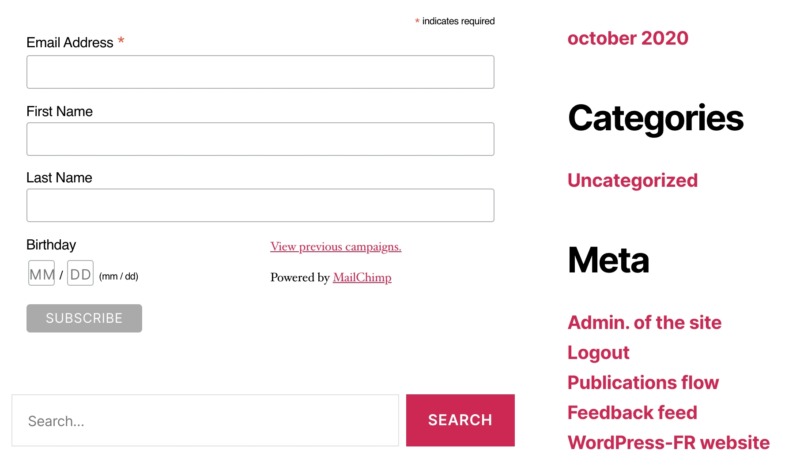Screen dimensions: 800x476
Task: Click the Email Address input field
Action: coord(260,72)
